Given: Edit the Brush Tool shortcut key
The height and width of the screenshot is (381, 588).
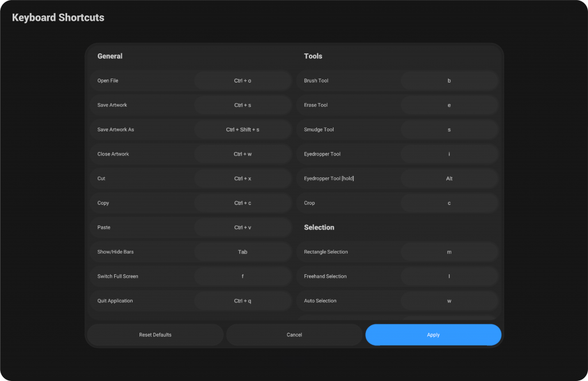Looking at the screenshot, I should point(449,81).
